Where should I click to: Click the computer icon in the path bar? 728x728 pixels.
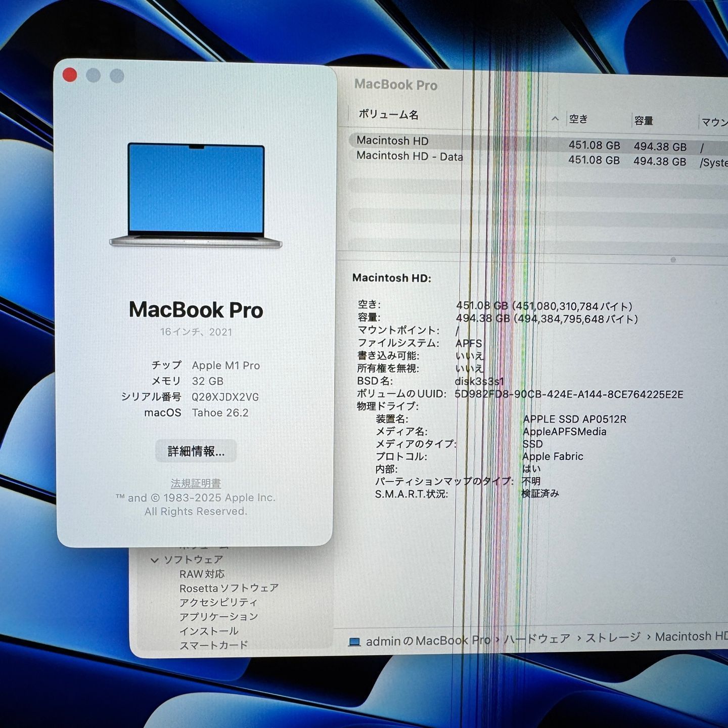pos(354,642)
